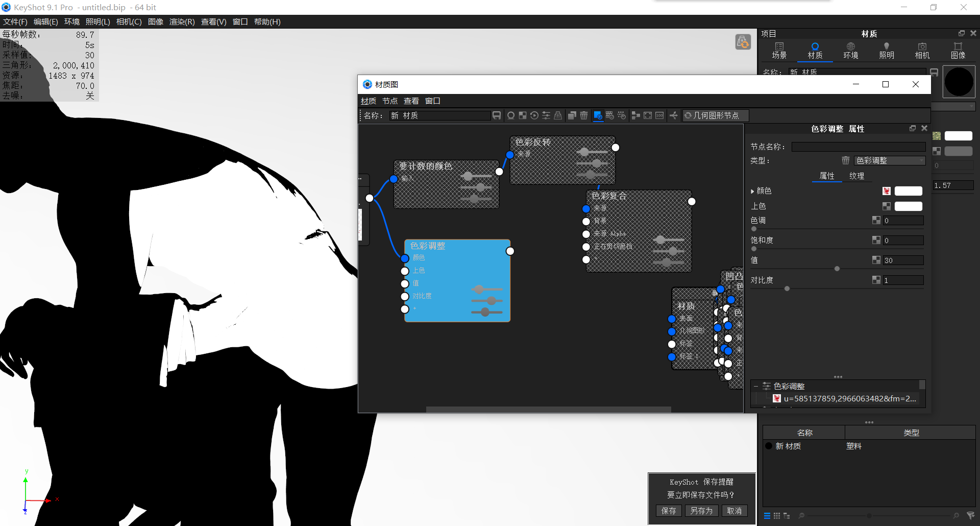Open the 场景 (Scene) tab in Project panel
This screenshot has height=526, width=980.
point(779,51)
